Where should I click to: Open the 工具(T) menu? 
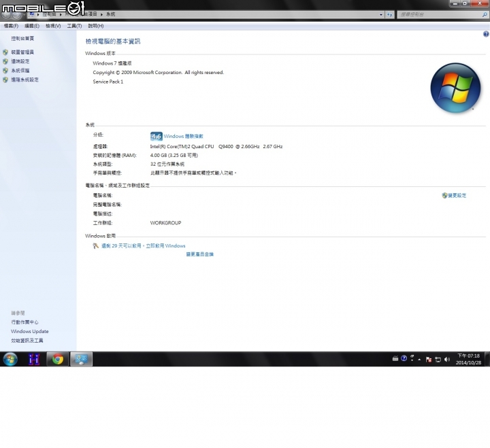74,26
